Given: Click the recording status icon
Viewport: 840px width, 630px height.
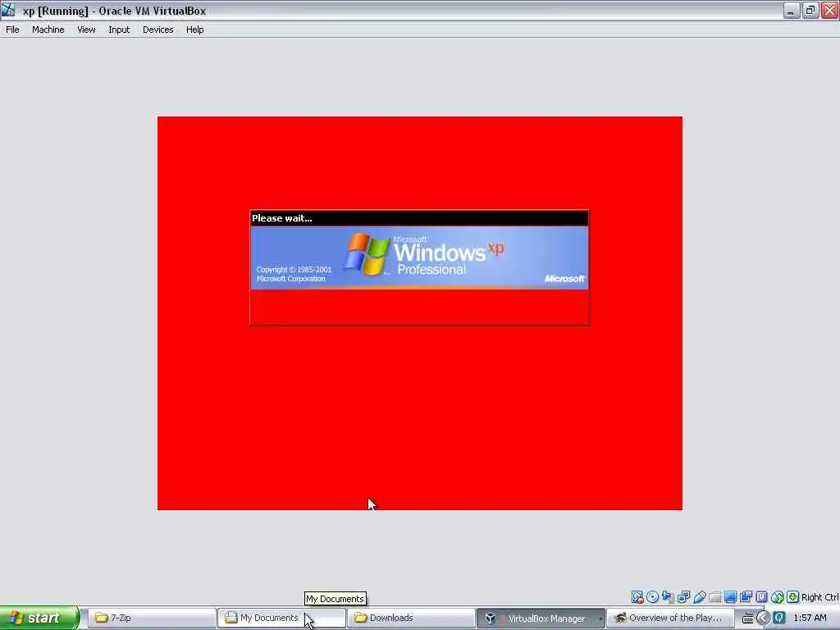Looking at the screenshot, I should point(746,597).
